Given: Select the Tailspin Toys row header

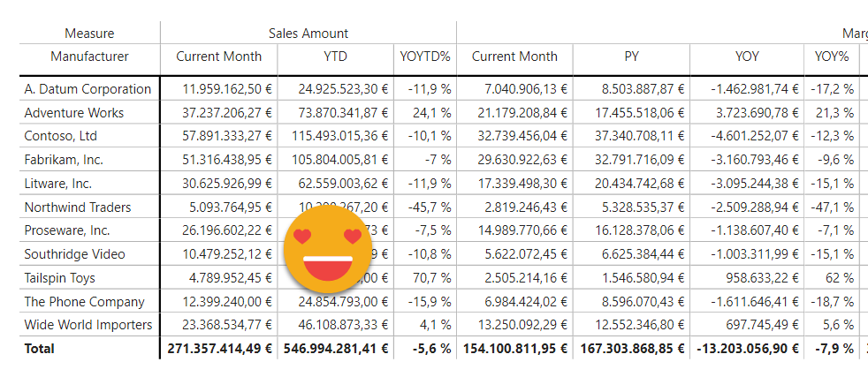Looking at the screenshot, I should 60,277.
